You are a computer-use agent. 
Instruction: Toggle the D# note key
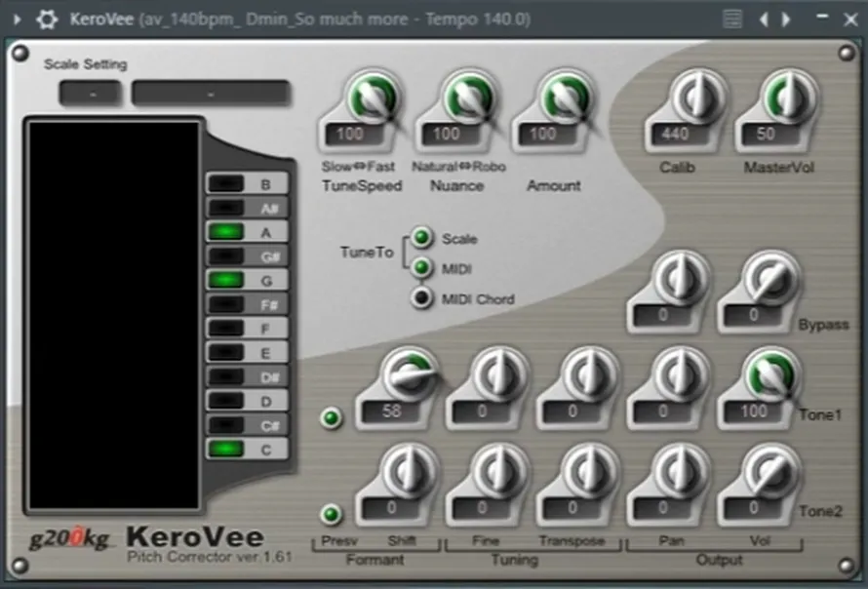247,377
